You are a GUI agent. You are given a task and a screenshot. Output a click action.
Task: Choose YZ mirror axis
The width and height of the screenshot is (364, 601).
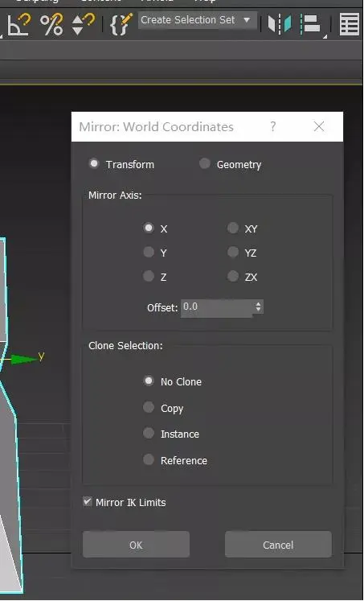click(x=233, y=252)
